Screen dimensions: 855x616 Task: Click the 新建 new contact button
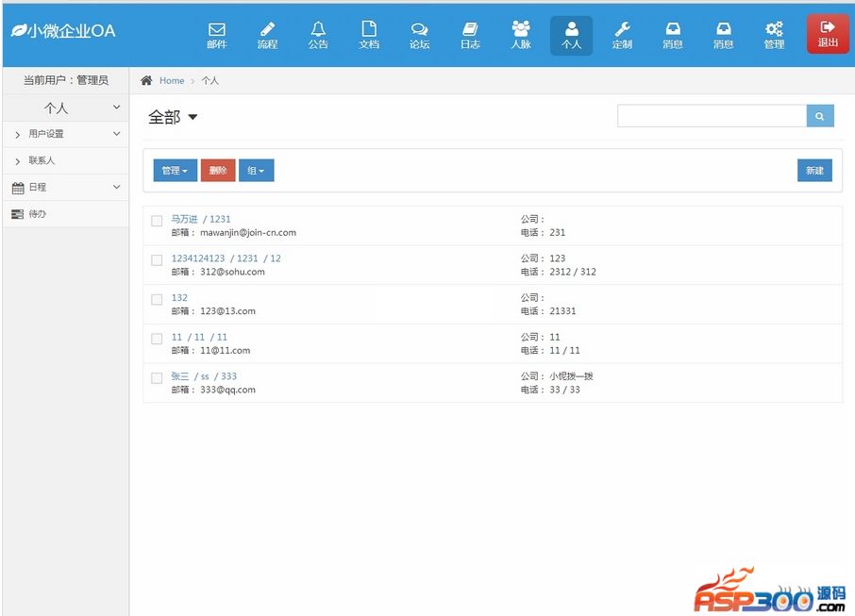tap(814, 170)
